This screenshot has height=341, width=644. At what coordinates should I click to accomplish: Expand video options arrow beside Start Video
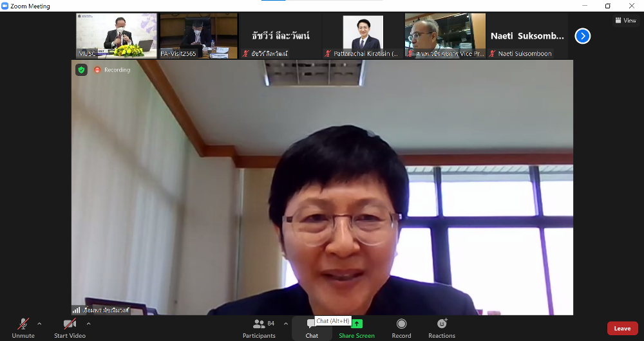[88, 324]
